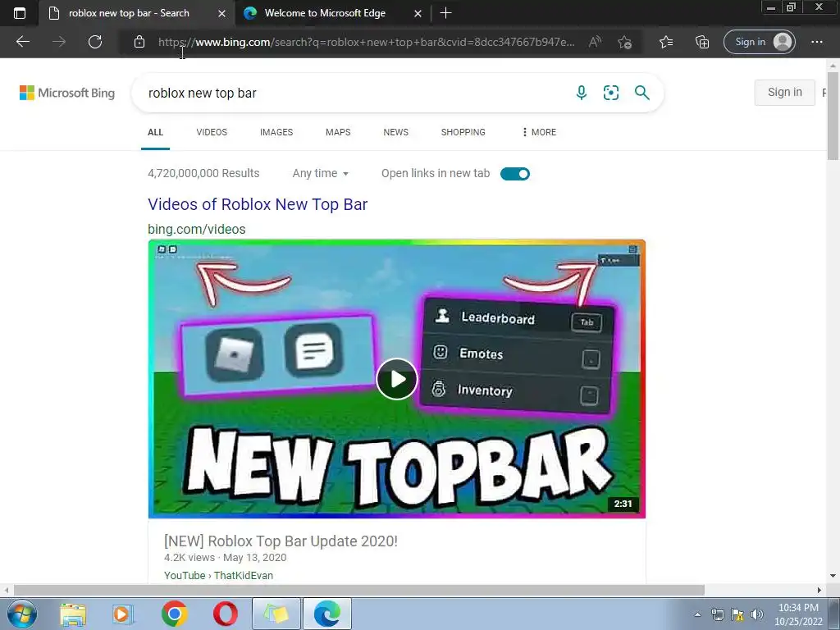840x630 pixels.
Task: Click the YouTube › ThatKidEvan source
Action: [218, 575]
